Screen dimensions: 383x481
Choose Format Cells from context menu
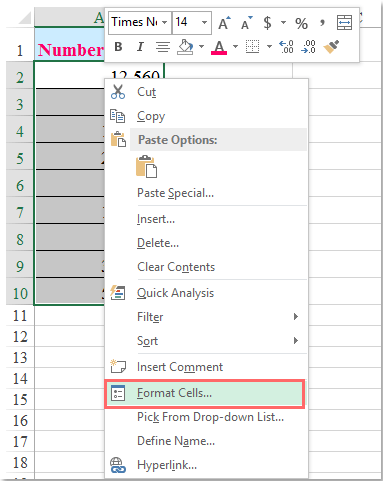coord(205,393)
